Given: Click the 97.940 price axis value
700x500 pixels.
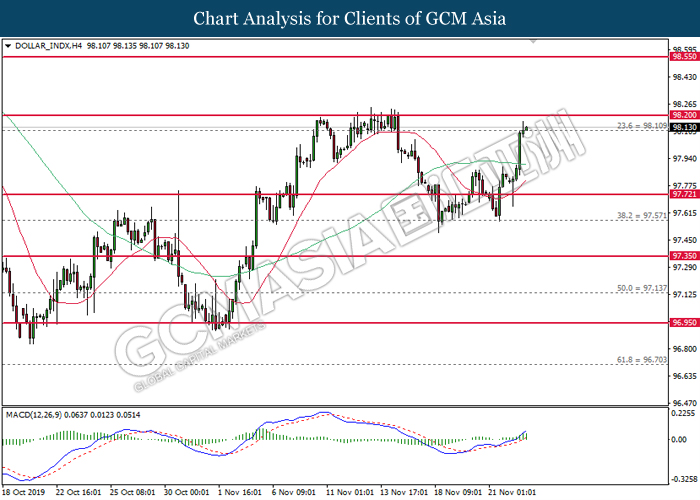Looking at the screenshot, I should tap(685, 158).
